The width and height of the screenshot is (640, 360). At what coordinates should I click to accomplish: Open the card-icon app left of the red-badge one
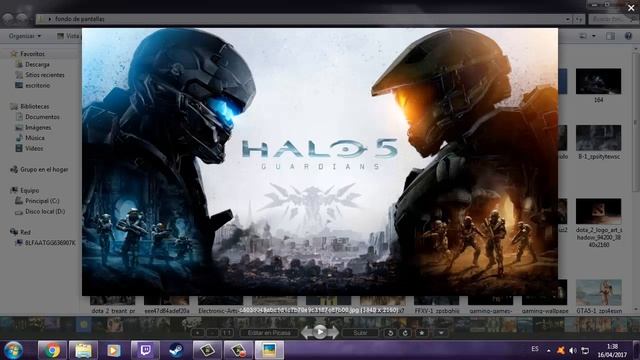coord(207,350)
